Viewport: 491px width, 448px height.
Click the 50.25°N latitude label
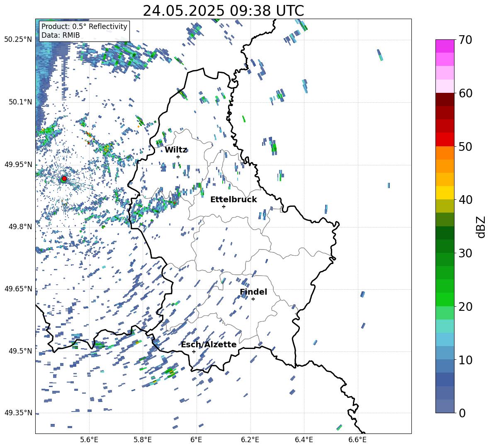[x=18, y=40]
